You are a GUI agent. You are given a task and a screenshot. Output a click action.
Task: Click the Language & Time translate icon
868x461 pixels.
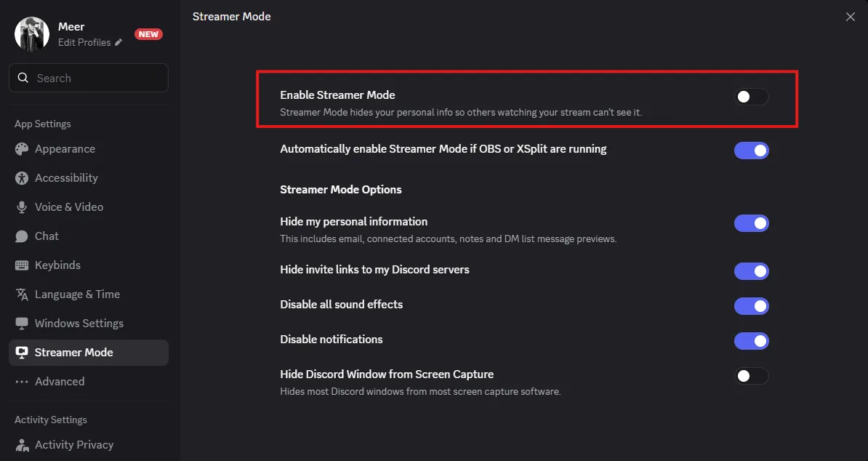pyautogui.click(x=22, y=294)
